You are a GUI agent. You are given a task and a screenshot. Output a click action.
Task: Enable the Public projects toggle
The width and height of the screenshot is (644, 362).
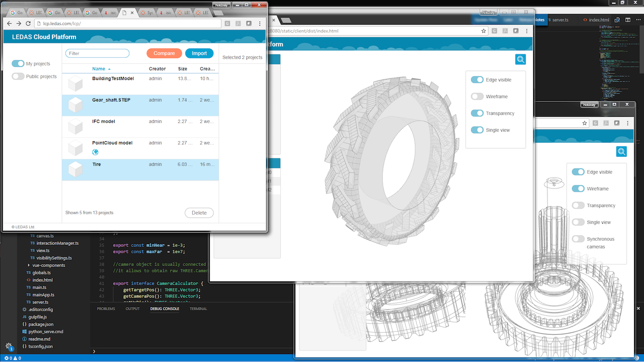[x=18, y=76]
